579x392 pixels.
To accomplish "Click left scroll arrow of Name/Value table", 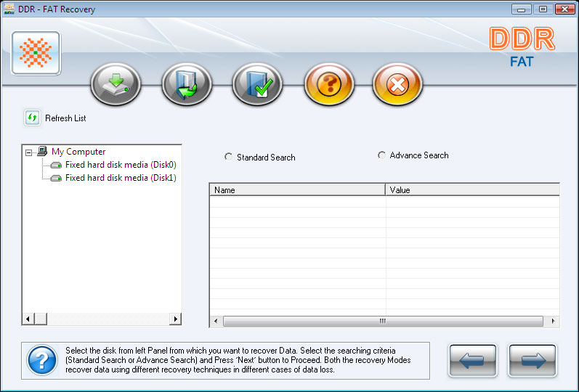I will click(x=216, y=321).
